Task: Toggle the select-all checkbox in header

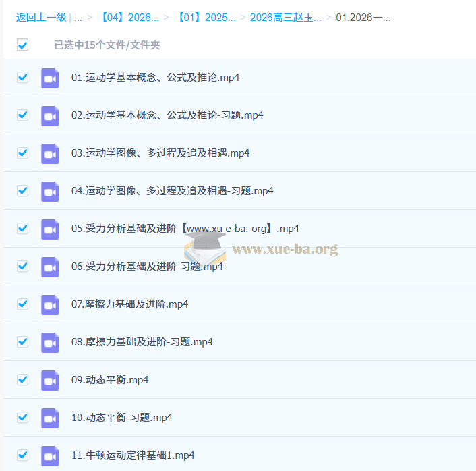Action: [23, 45]
